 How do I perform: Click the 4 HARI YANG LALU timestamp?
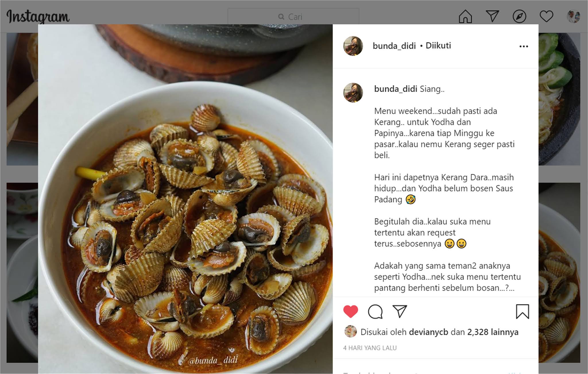370,348
